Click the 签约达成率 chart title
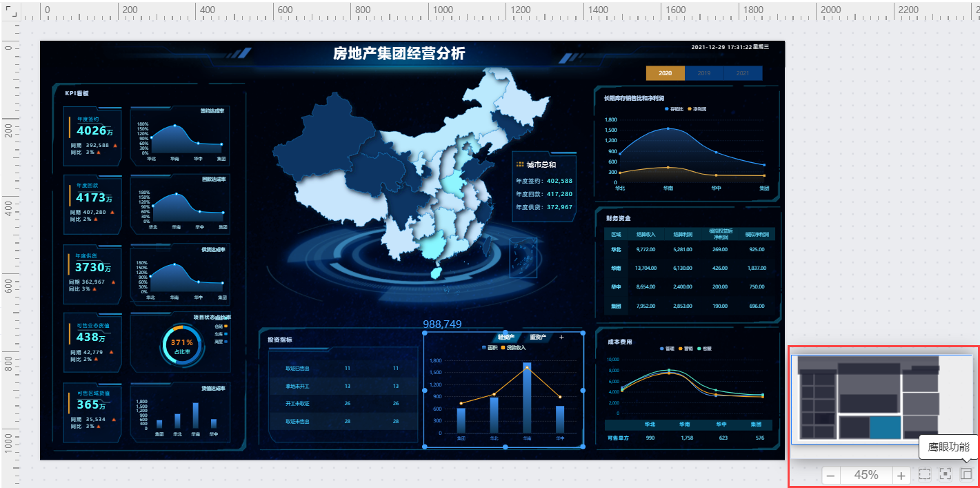 click(213, 110)
